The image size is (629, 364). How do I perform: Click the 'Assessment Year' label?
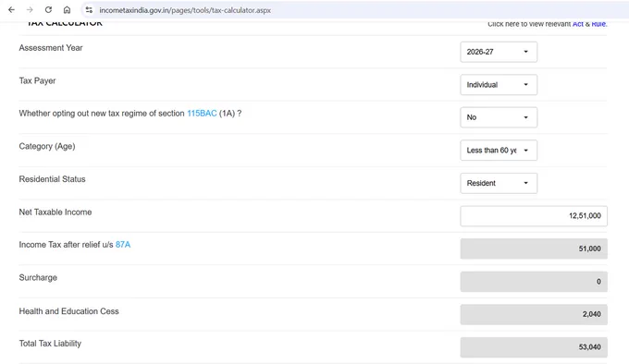pos(51,48)
